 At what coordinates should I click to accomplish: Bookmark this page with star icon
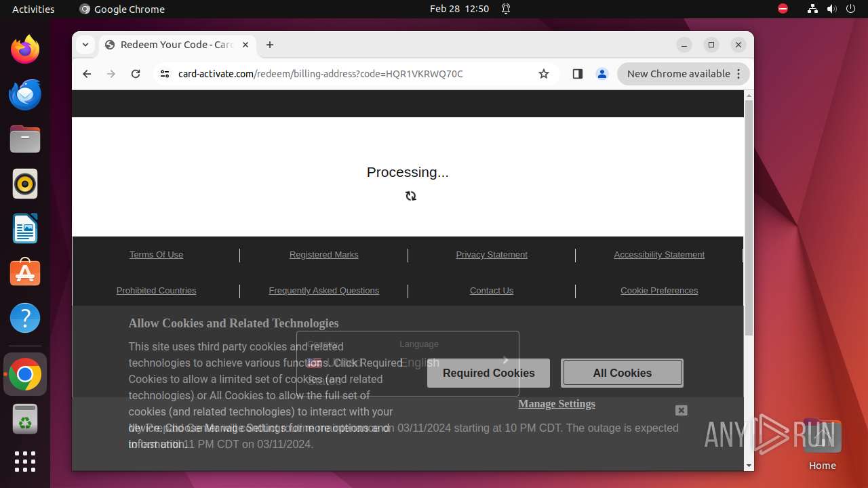click(x=544, y=74)
